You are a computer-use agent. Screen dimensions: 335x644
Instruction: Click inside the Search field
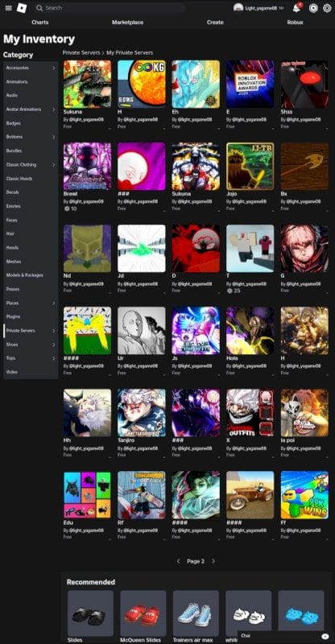[x=110, y=8]
